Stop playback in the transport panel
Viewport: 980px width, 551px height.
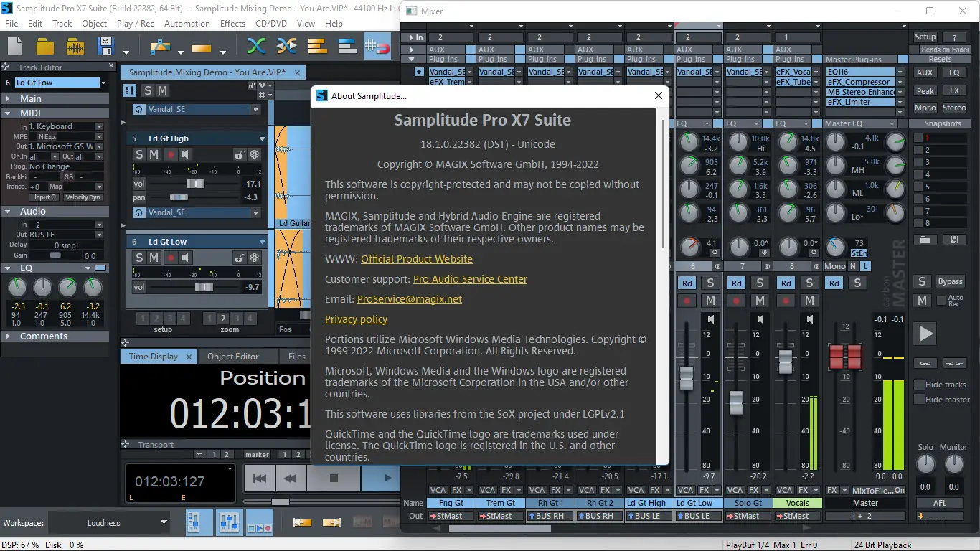[334, 478]
